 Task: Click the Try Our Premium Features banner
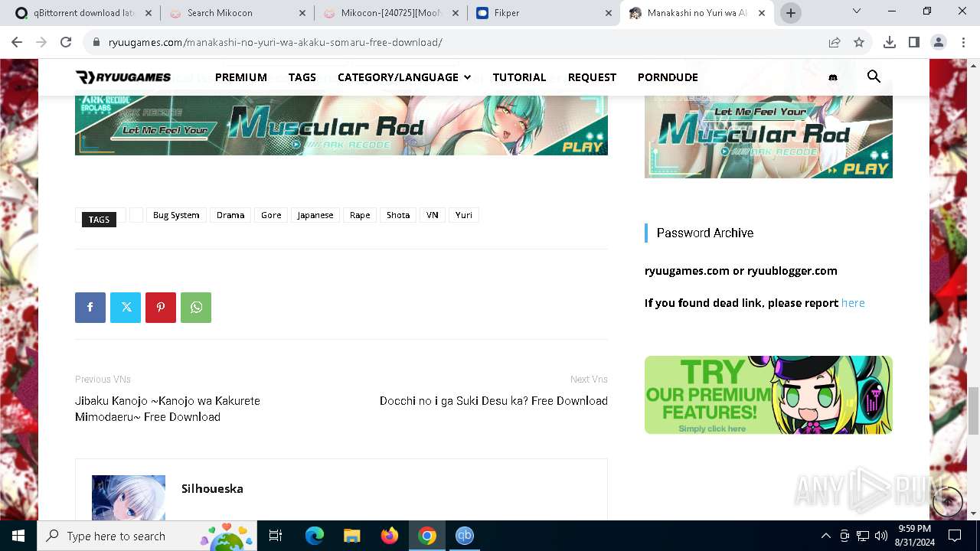pyautogui.click(x=768, y=395)
